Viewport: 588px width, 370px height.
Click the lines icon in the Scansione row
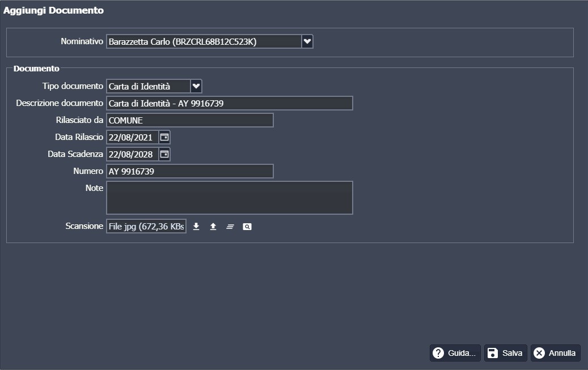(230, 227)
